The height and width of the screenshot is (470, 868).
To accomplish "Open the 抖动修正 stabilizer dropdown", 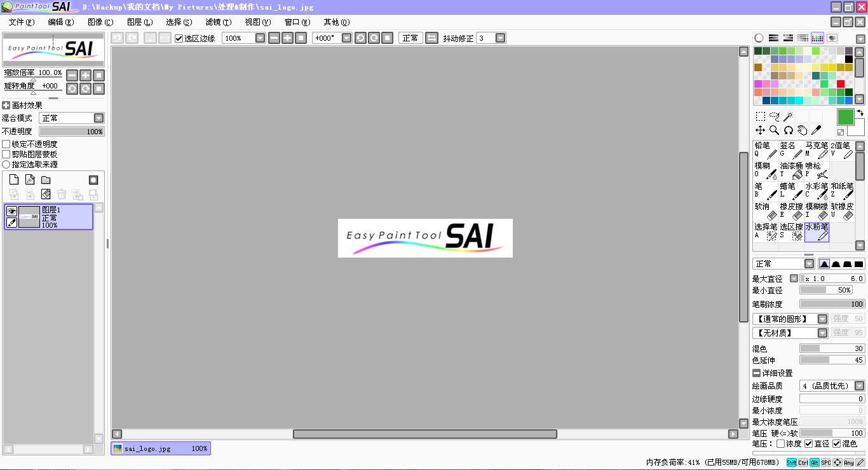I will (500, 38).
